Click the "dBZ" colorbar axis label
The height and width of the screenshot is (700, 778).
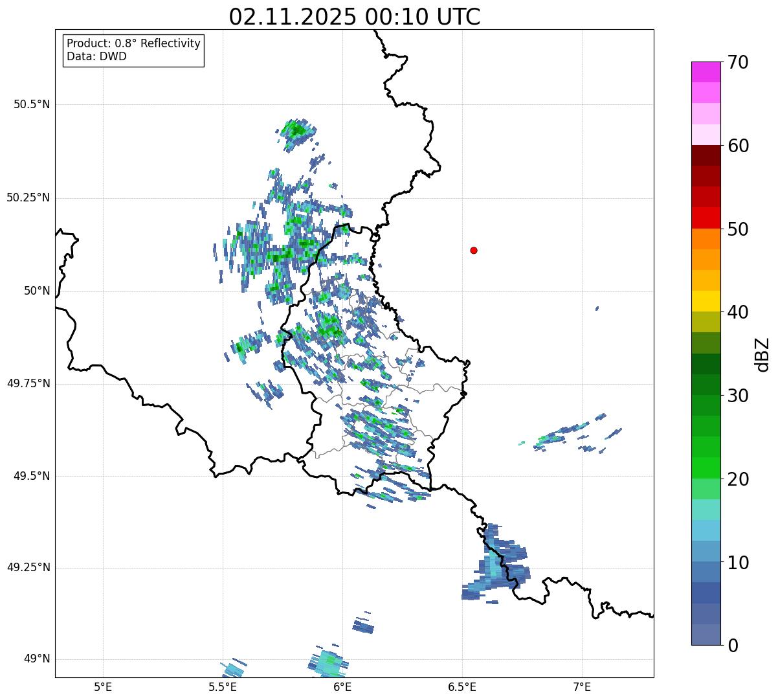[763, 354]
